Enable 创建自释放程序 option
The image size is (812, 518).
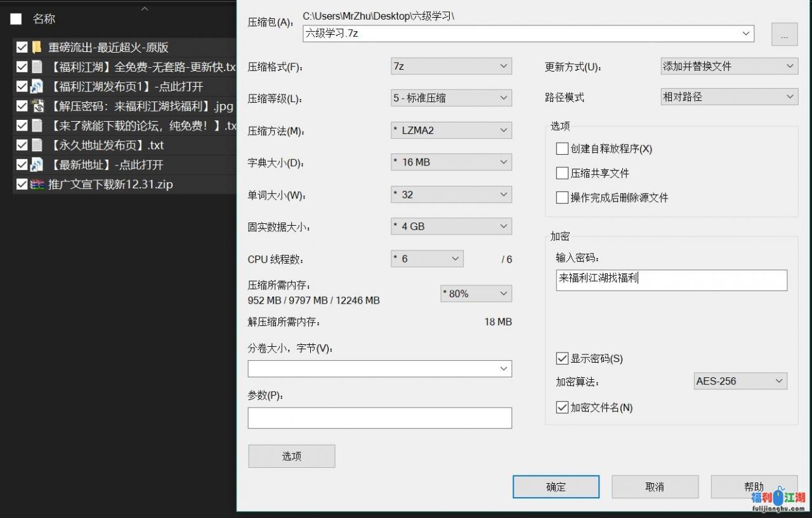562,148
